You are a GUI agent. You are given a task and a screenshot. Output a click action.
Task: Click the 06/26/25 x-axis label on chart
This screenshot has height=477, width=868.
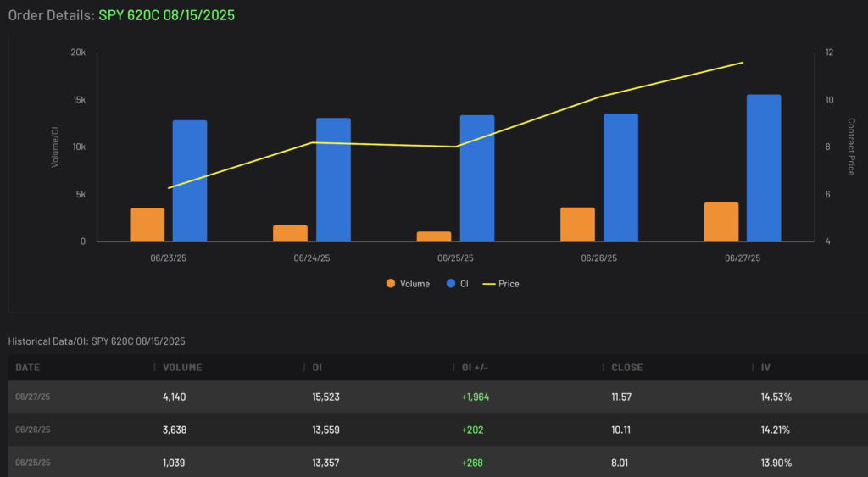tap(599, 258)
